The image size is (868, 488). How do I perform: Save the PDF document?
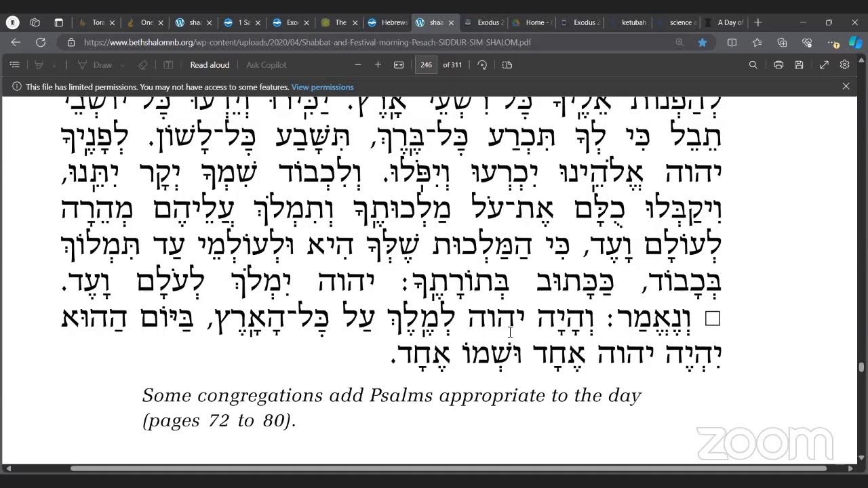coord(799,65)
